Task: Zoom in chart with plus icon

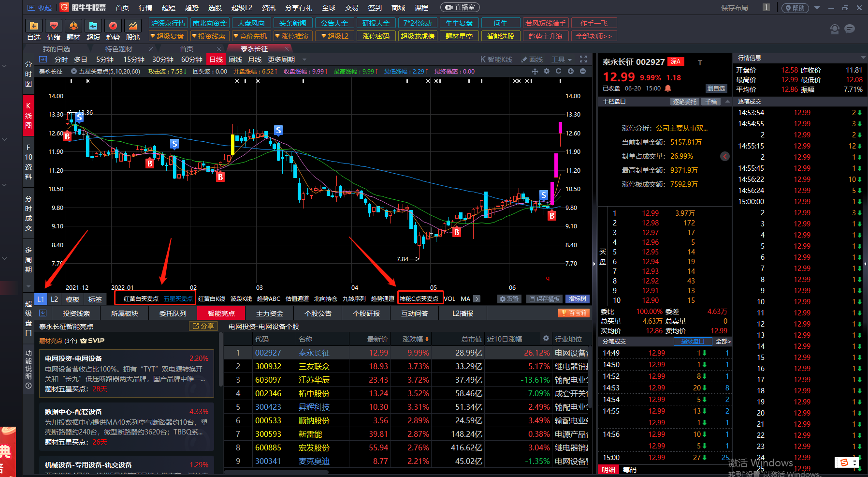Action: [571, 71]
